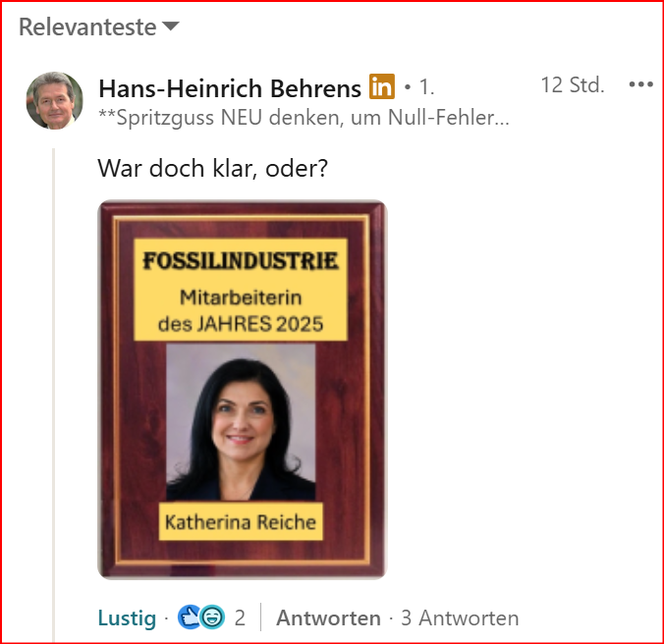Click the gold LinkedIn Premium badge
Image resolution: width=664 pixels, height=644 pixels.
381,86
